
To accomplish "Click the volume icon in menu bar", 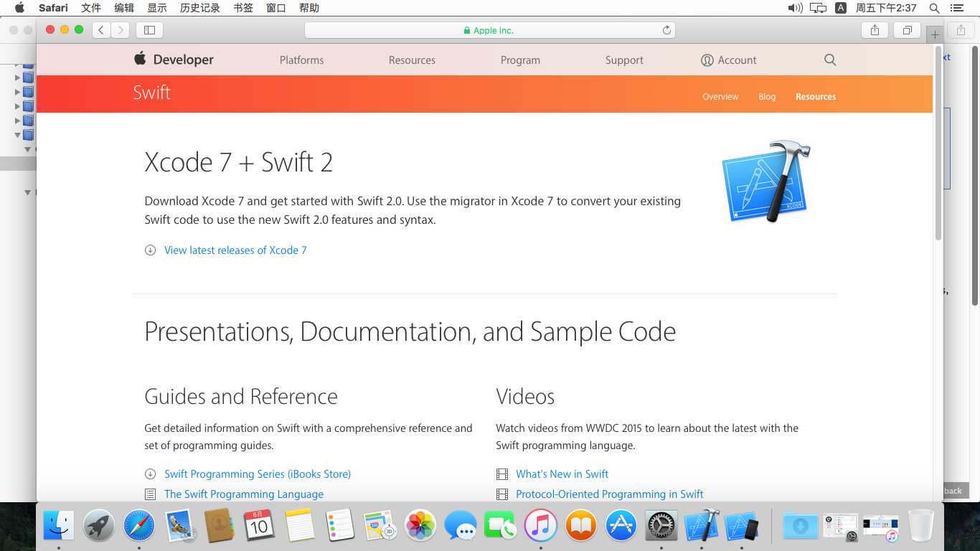I will coord(795,8).
